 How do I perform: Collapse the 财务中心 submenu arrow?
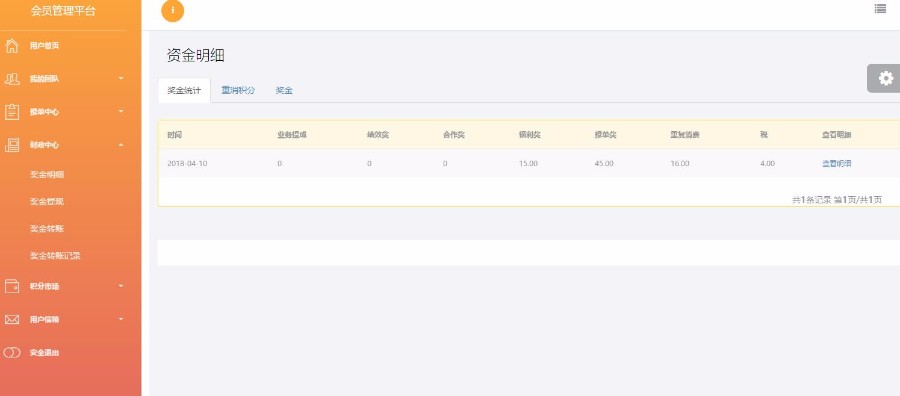tap(121, 145)
